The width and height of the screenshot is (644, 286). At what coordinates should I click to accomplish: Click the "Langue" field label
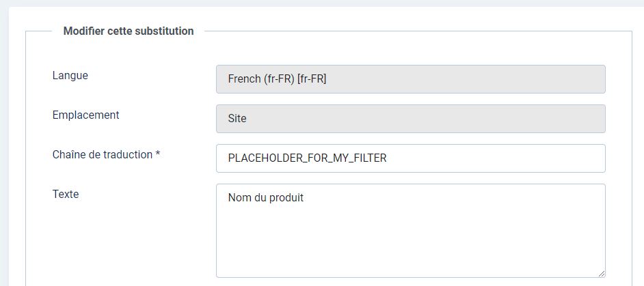(70, 76)
